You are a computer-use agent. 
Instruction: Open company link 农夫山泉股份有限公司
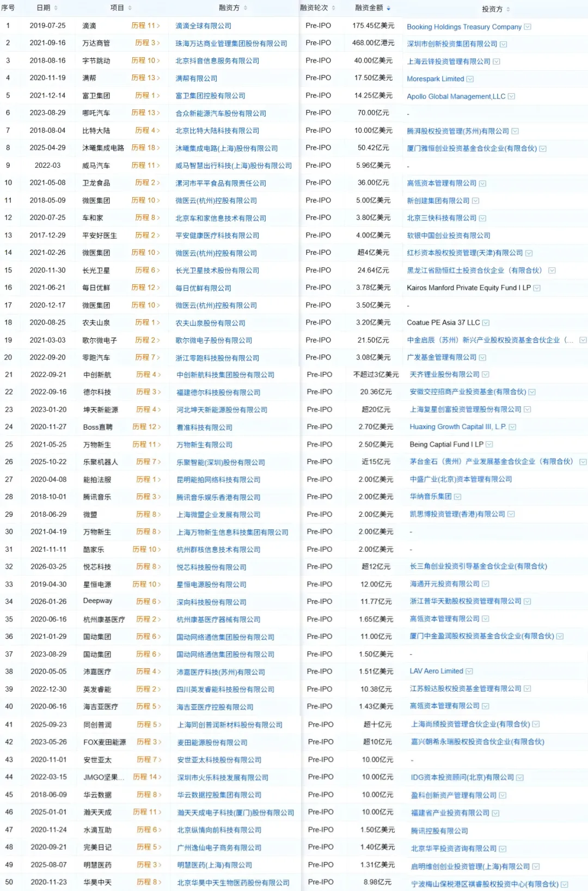[x=210, y=323]
